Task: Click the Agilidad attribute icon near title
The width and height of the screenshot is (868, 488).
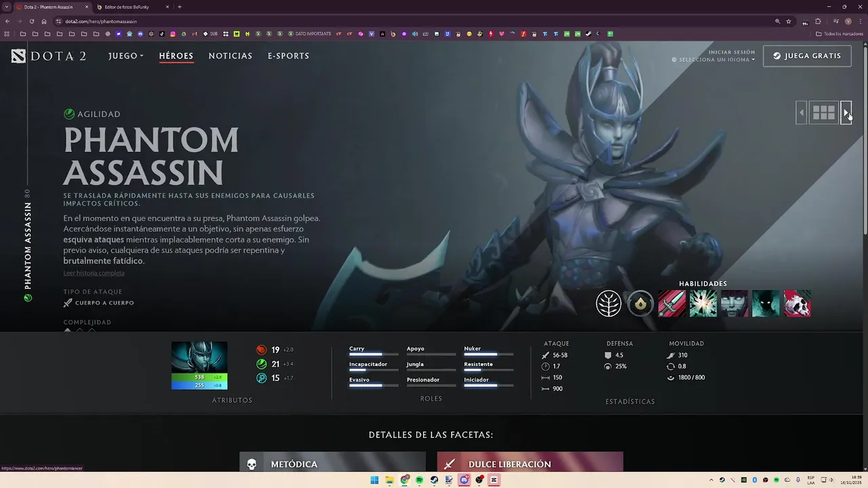Action: pyautogui.click(x=69, y=115)
